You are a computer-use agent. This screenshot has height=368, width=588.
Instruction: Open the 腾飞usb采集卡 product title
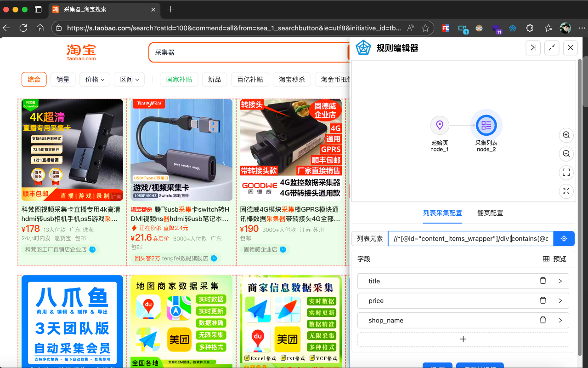tap(180, 214)
